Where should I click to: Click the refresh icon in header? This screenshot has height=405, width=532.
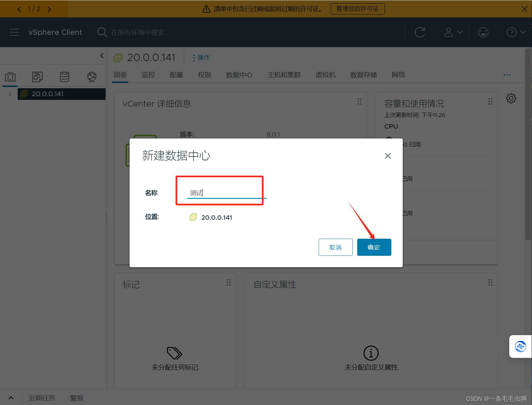(420, 32)
